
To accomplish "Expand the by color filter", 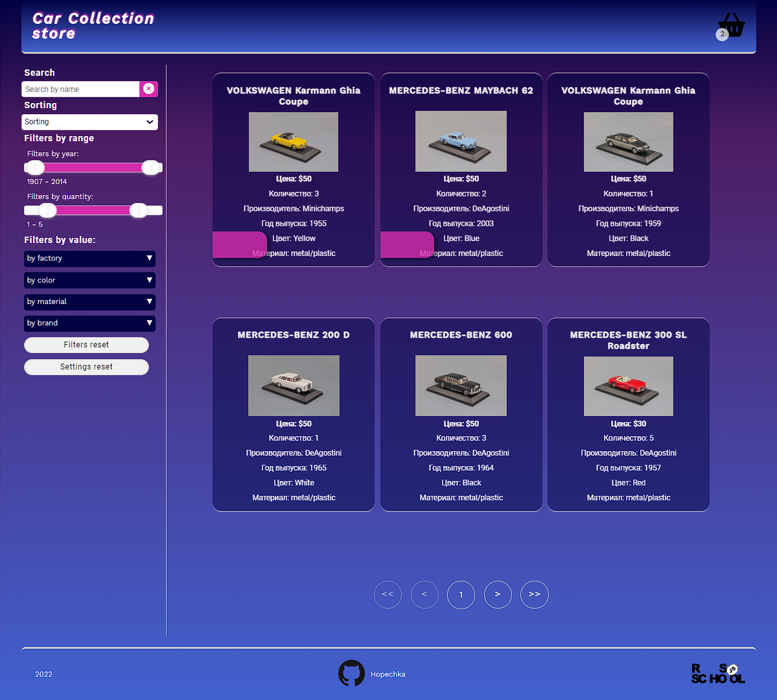I will (x=89, y=280).
